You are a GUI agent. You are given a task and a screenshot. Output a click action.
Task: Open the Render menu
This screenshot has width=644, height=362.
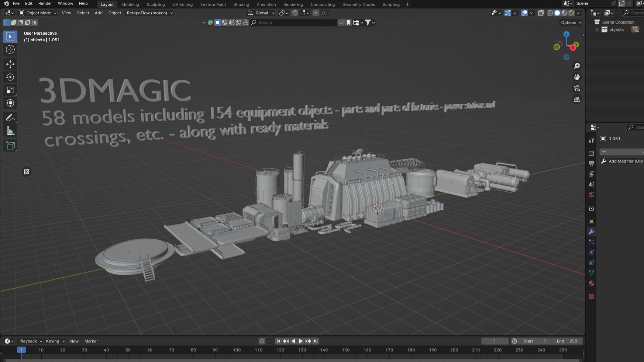click(x=45, y=3)
